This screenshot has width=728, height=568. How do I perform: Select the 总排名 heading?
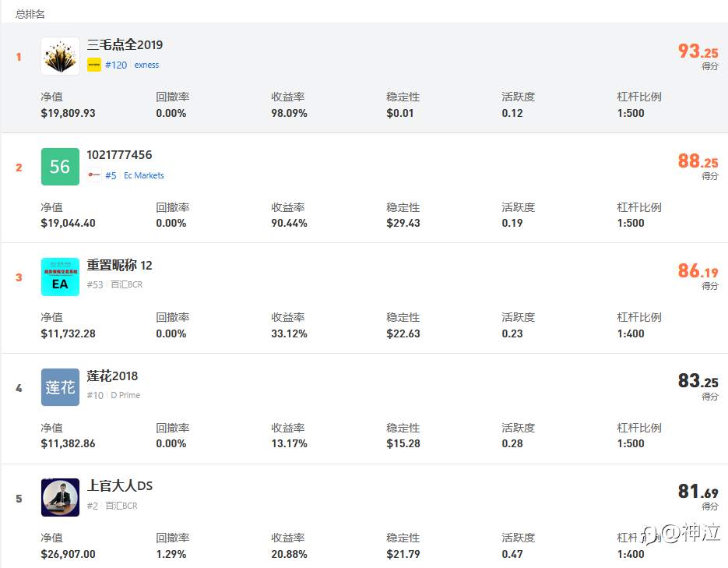coord(30,14)
